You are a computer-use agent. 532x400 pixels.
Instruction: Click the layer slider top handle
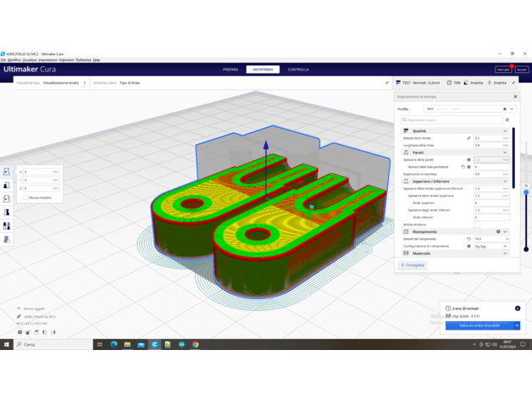(526, 192)
